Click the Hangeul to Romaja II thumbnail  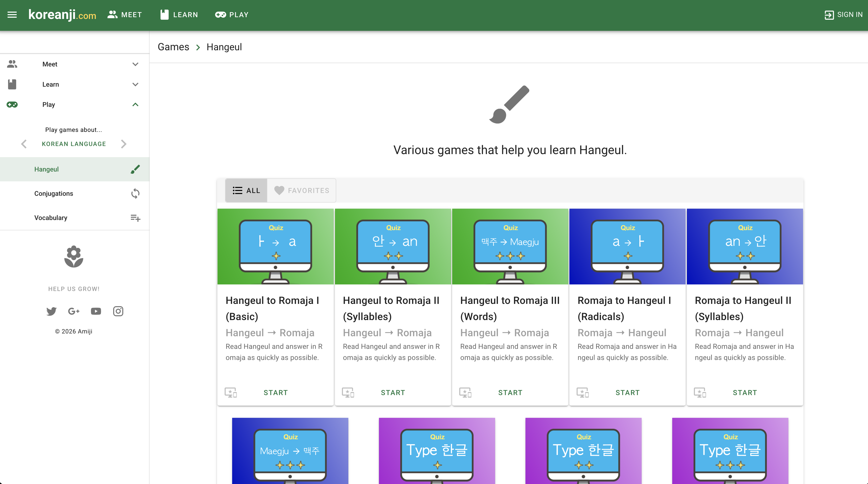click(393, 246)
